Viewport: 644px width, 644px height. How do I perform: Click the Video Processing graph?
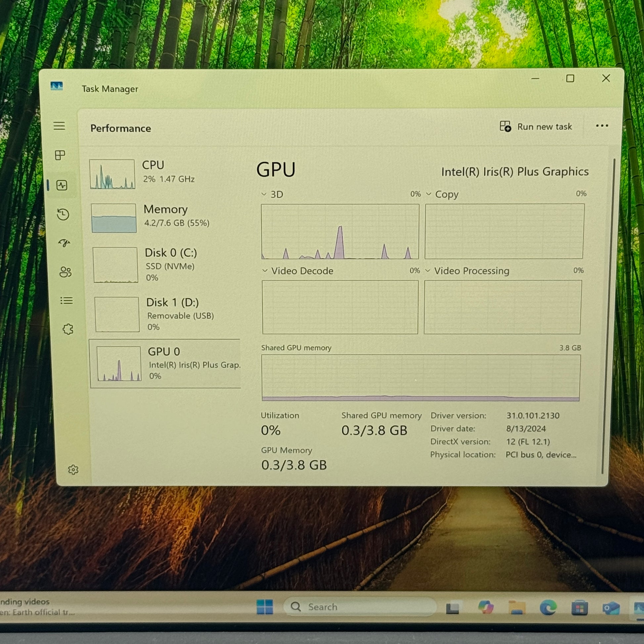click(x=503, y=307)
